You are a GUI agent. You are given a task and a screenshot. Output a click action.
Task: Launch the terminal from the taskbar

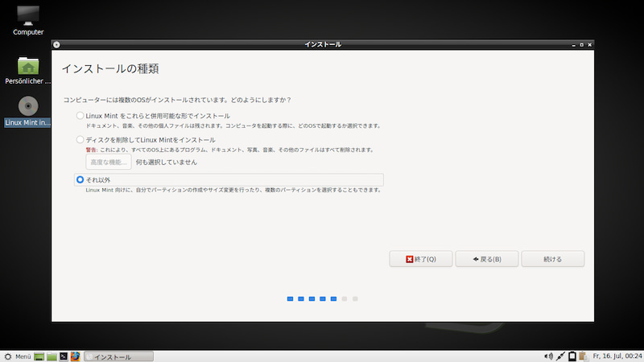pos(64,356)
